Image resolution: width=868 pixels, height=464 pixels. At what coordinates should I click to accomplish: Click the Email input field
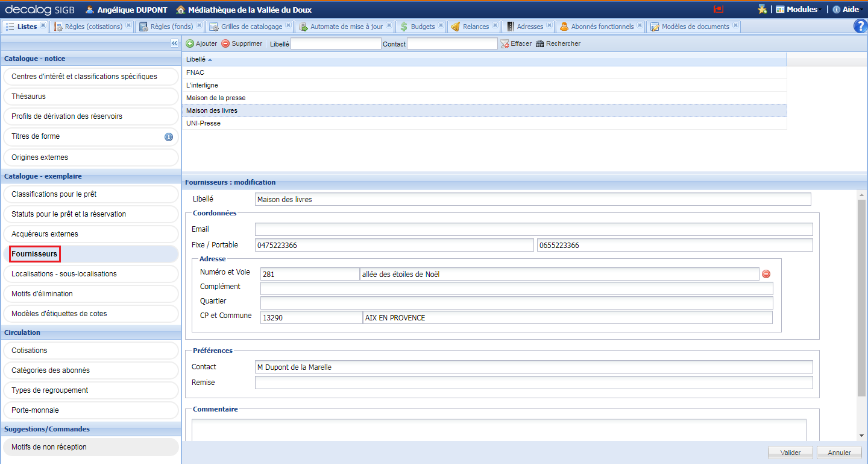click(533, 229)
